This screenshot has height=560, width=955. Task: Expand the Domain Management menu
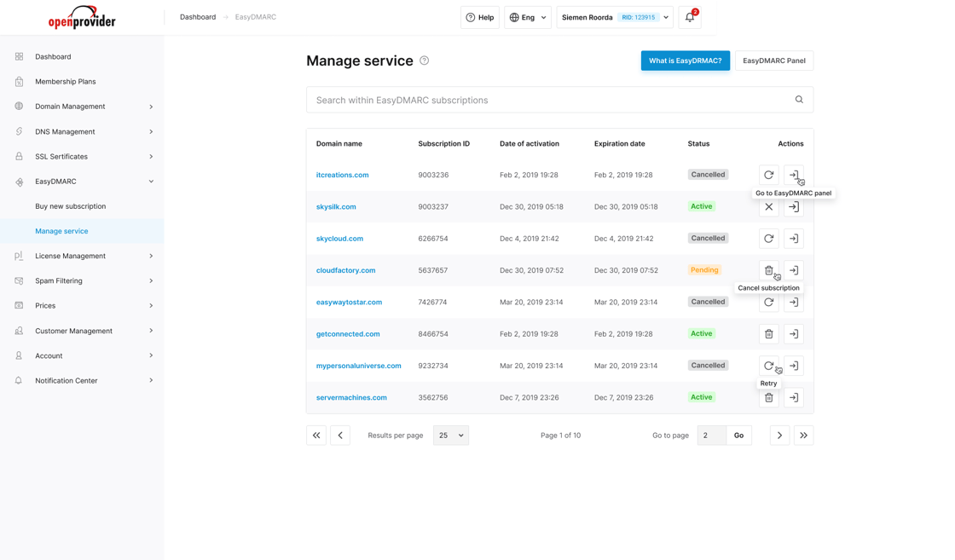point(82,107)
